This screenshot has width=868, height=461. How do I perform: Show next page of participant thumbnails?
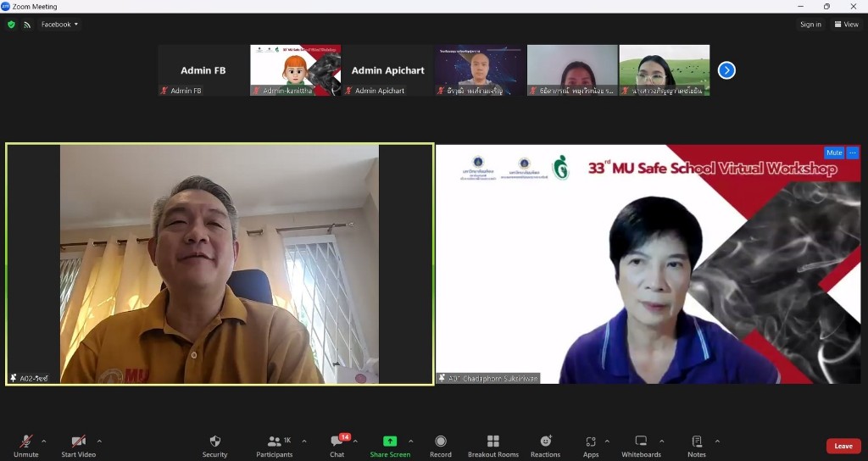726,70
